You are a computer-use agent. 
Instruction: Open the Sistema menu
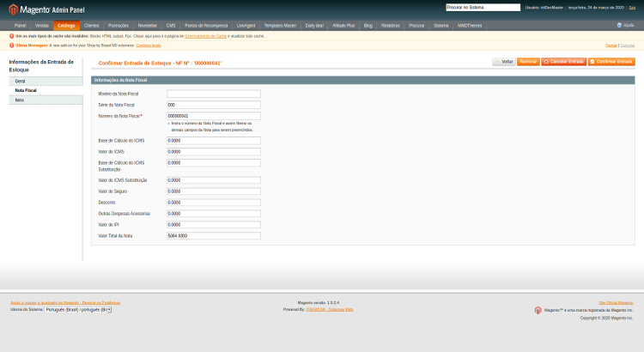pyautogui.click(x=441, y=26)
